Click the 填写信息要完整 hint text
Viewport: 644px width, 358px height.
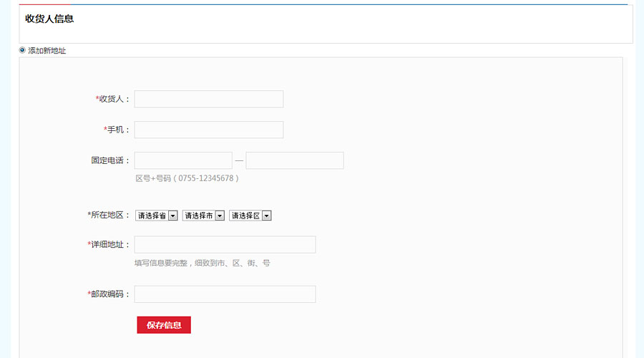click(202, 263)
